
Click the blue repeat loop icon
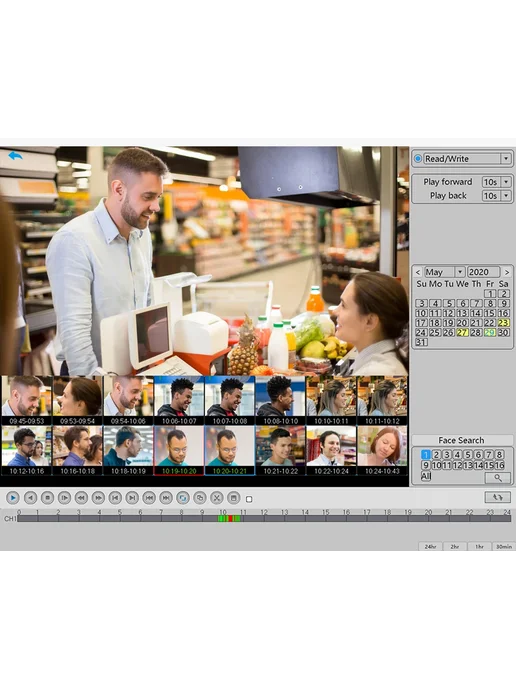point(183,498)
